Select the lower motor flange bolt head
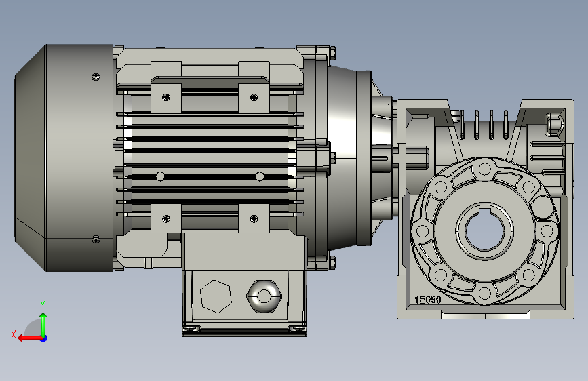Screen dimensions: 588x381 pyautogui.click(x=332, y=263)
